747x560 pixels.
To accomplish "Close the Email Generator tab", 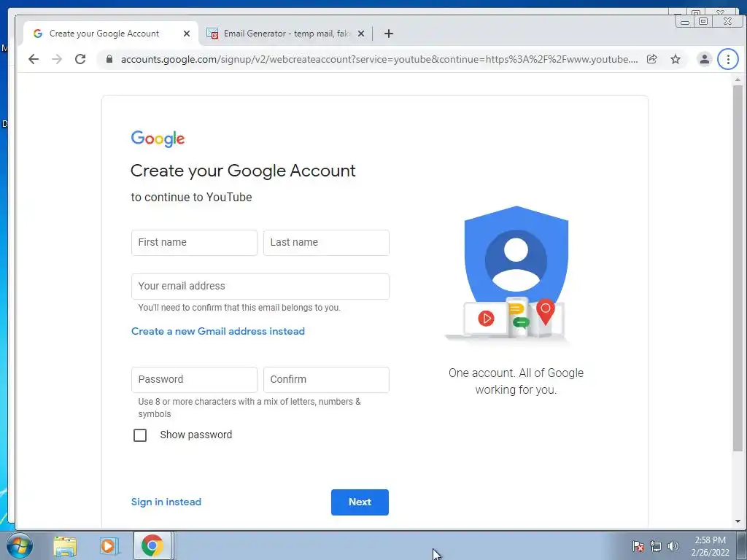I will pos(361,34).
